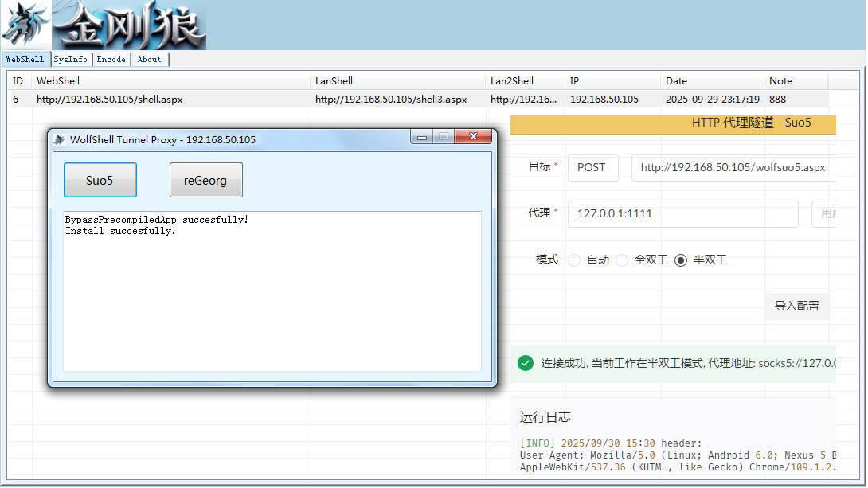The height and width of the screenshot is (488, 868).
Task: Open the About tab
Action: (150, 59)
